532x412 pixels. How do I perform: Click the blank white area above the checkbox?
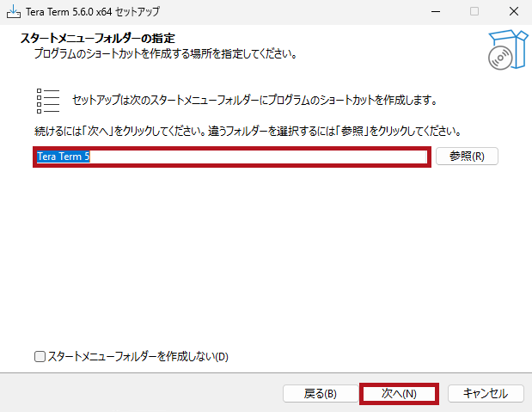tap(258, 258)
